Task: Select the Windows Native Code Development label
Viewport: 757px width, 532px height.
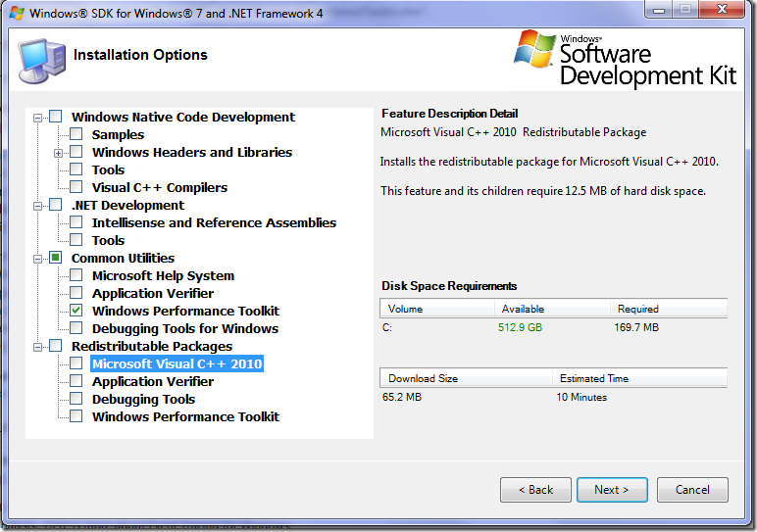Action: click(183, 118)
